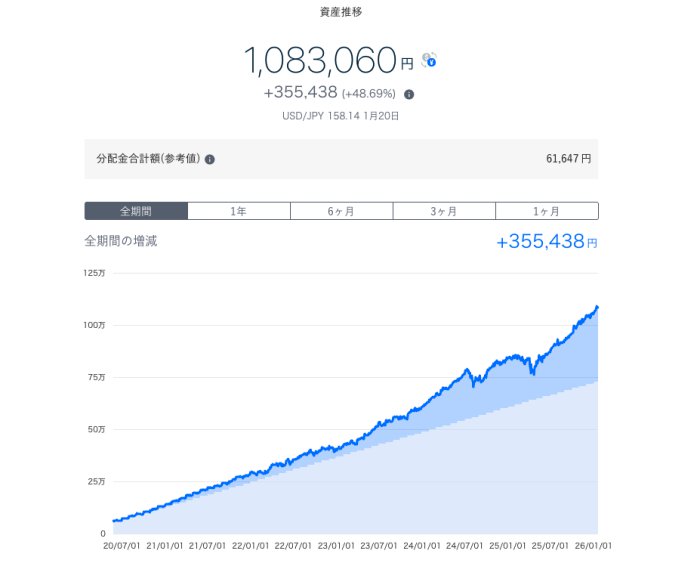The width and height of the screenshot is (700, 563).
Task: Click the 全期間の増減 label
Action: point(121,241)
